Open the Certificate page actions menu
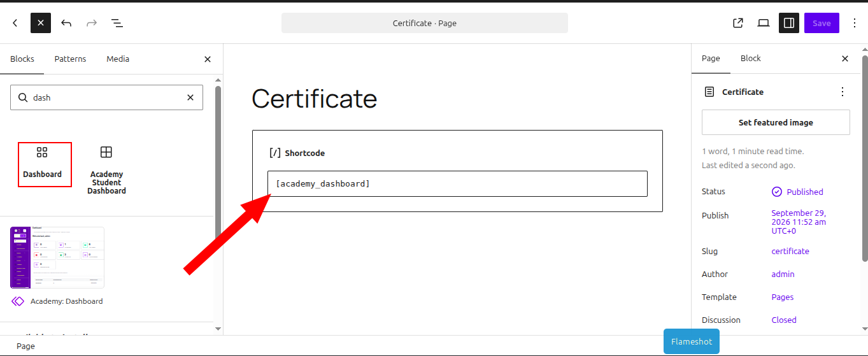The height and width of the screenshot is (356, 868). pos(843,92)
